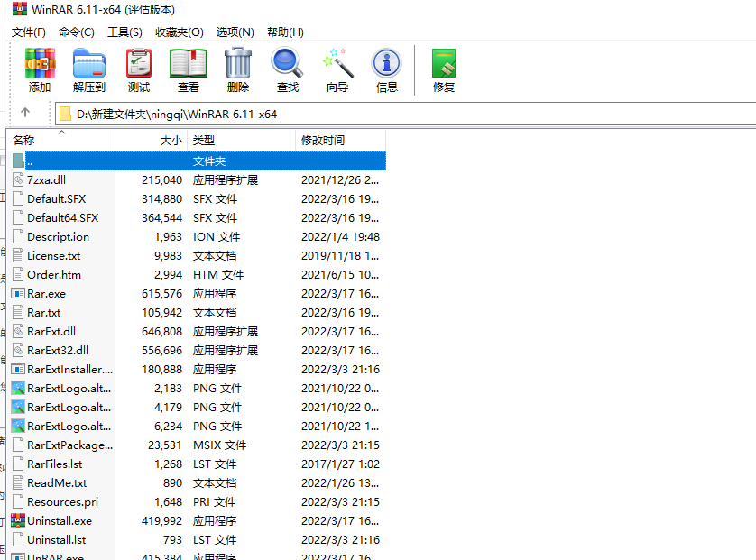
Task: Click the RarExt32.dll file icon
Action: click(x=18, y=351)
